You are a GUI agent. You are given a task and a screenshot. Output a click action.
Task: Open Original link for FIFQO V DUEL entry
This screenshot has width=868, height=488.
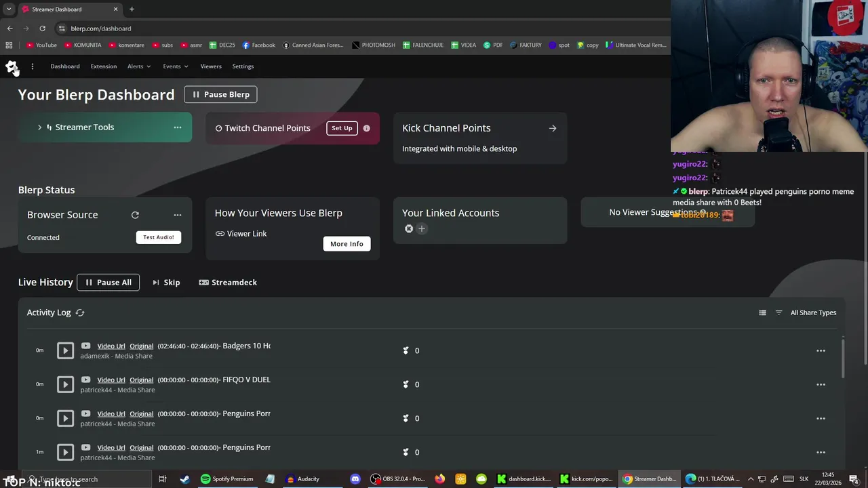tap(142, 380)
